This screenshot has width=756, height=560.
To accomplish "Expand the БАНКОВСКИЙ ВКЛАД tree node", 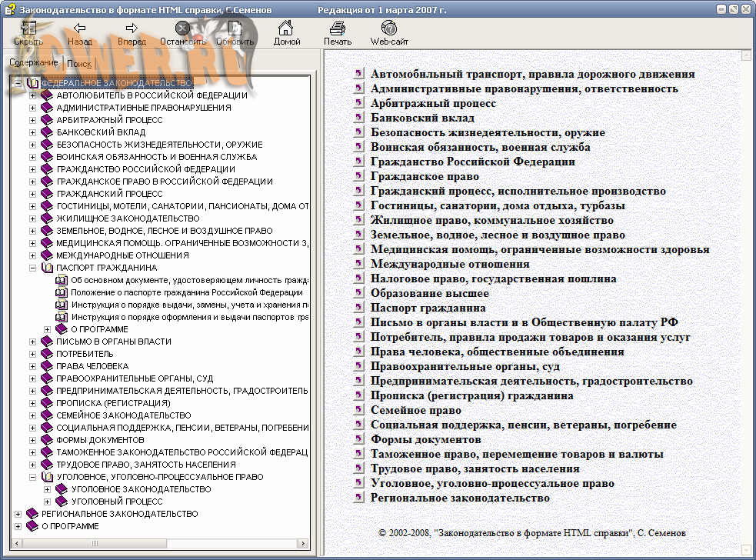I will click(32, 132).
